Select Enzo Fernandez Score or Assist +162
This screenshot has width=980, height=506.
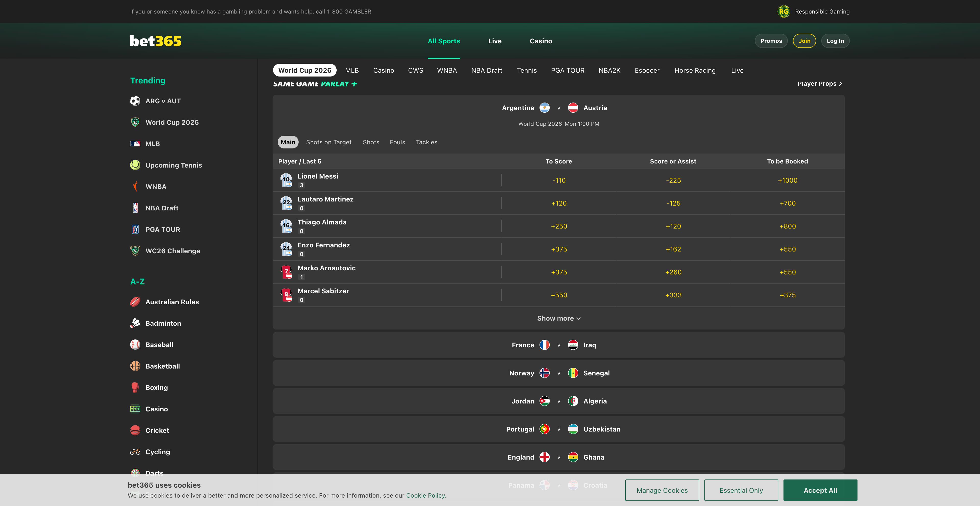click(x=673, y=249)
